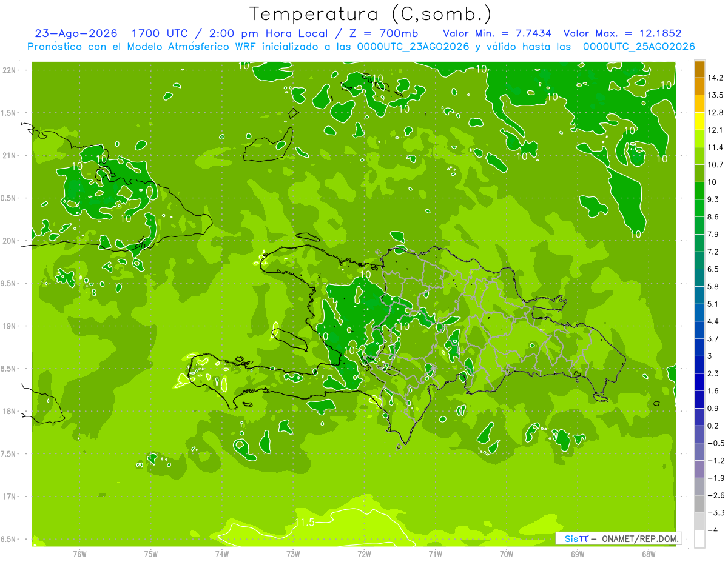Screen dimensions: 728x562
Task: Click the '74W' longitude axis label
Action: tap(221, 554)
